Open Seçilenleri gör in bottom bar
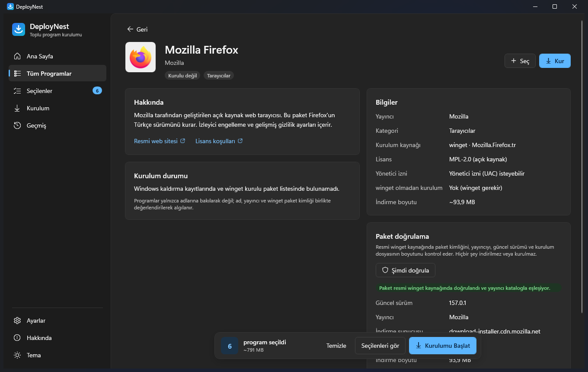Image resolution: width=588 pixels, height=372 pixels. [380, 346]
